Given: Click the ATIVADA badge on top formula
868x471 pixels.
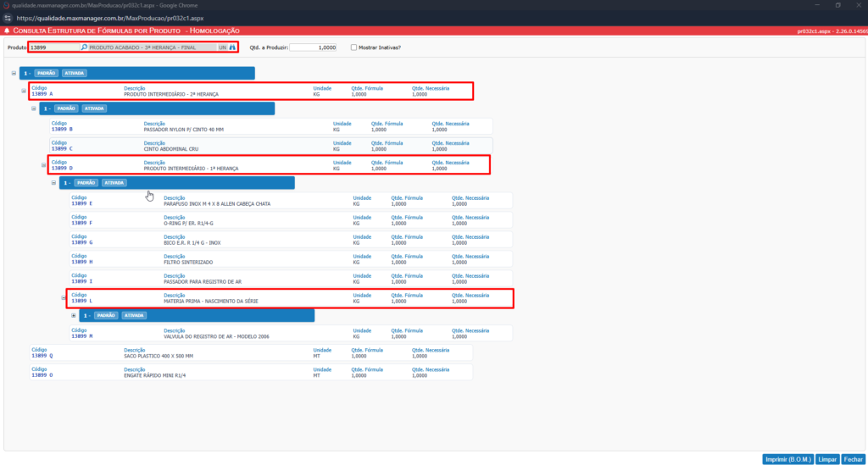Looking at the screenshot, I should (75, 73).
